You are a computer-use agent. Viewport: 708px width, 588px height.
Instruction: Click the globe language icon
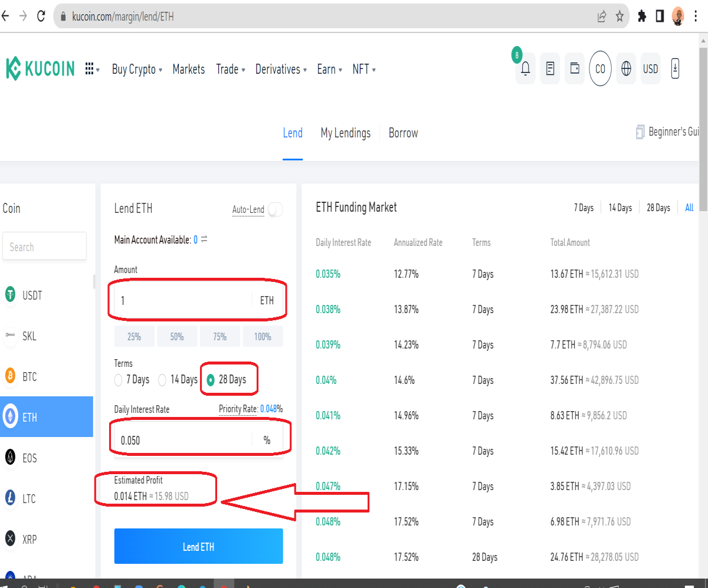[626, 69]
